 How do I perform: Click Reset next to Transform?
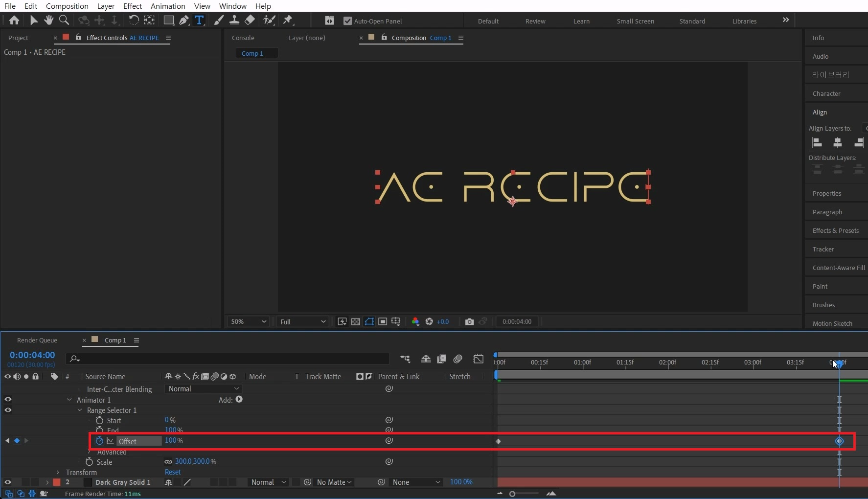point(173,472)
